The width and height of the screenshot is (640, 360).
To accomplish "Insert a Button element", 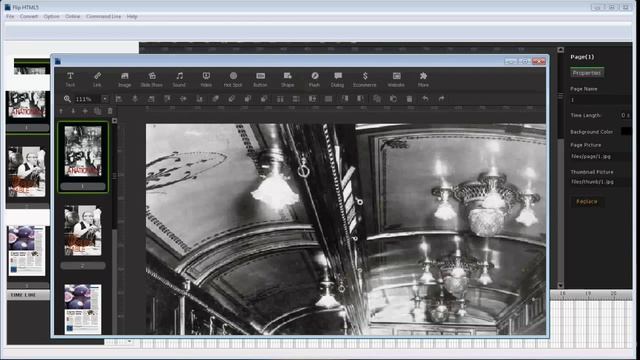I will (x=260, y=79).
